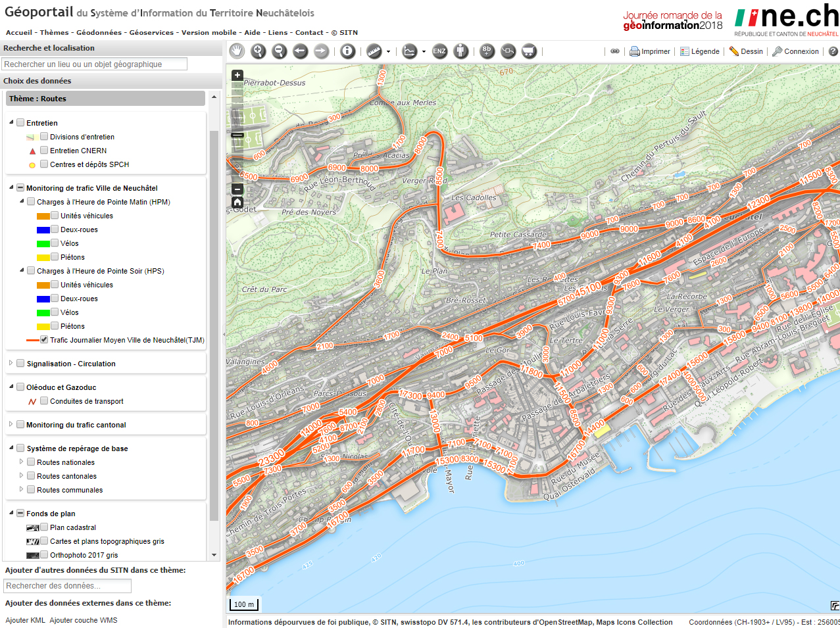Activate the zoom in magnifier tool
This screenshot has height=628, width=840.
(258, 51)
